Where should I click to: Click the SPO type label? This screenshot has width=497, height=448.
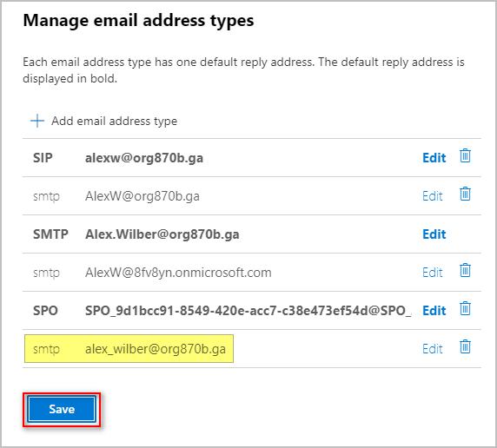pos(45,311)
